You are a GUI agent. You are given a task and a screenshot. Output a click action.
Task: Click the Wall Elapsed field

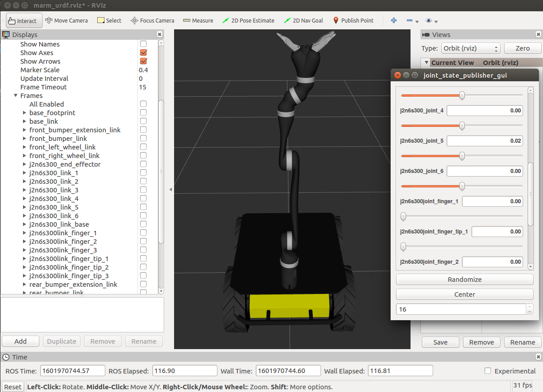(x=400, y=371)
